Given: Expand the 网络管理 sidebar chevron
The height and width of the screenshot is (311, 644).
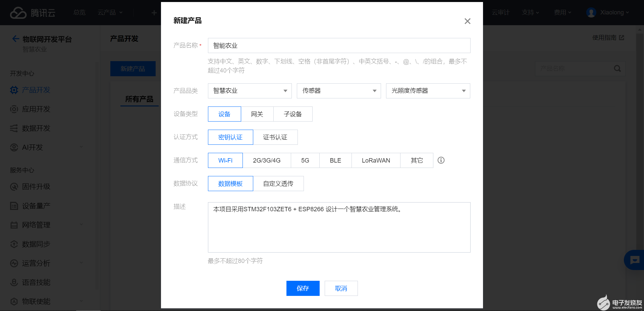Looking at the screenshot, I should pos(81,224).
